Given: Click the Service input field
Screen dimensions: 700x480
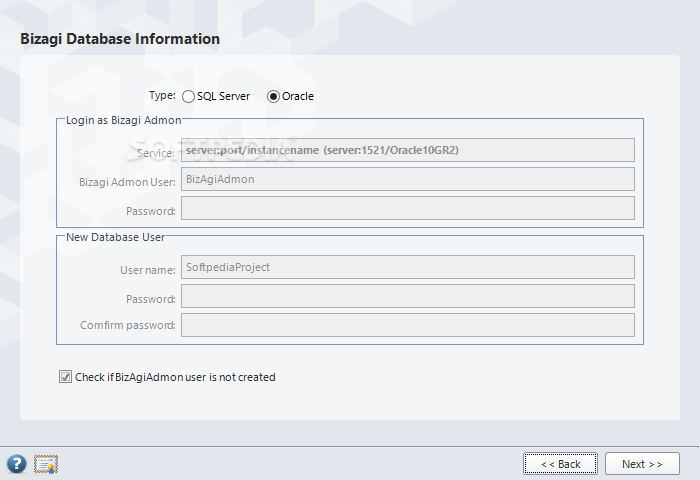Looking at the screenshot, I should click(x=407, y=151).
